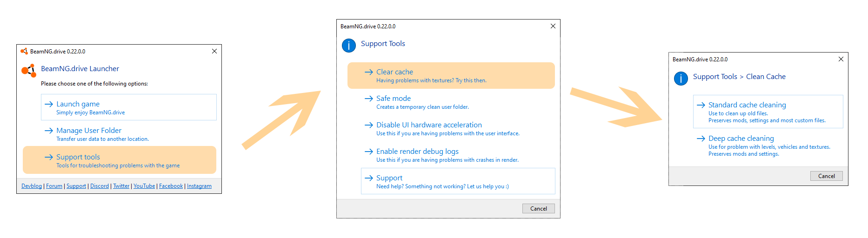Open the Devblog link
The image size is (868, 238).
32,186
